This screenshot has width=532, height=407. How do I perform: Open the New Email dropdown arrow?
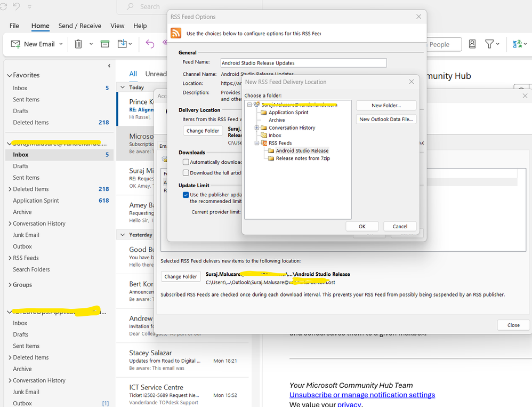[61, 44]
